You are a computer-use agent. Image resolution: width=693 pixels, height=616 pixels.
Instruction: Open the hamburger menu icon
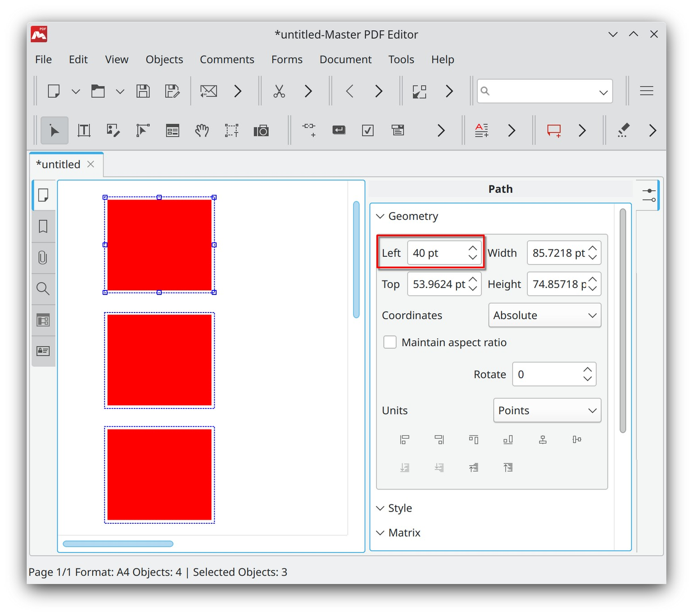[647, 91]
